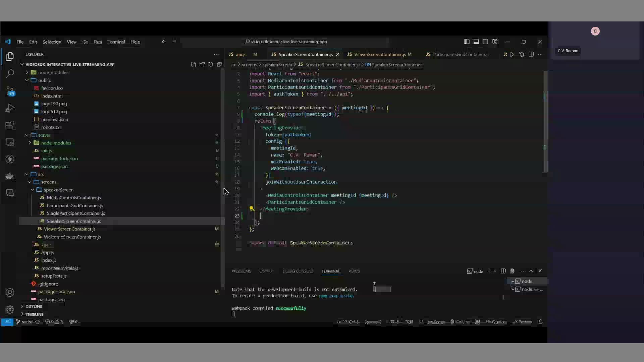Open .gitignore file in Explorer
The image size is (644, 362).
point(48,284)
